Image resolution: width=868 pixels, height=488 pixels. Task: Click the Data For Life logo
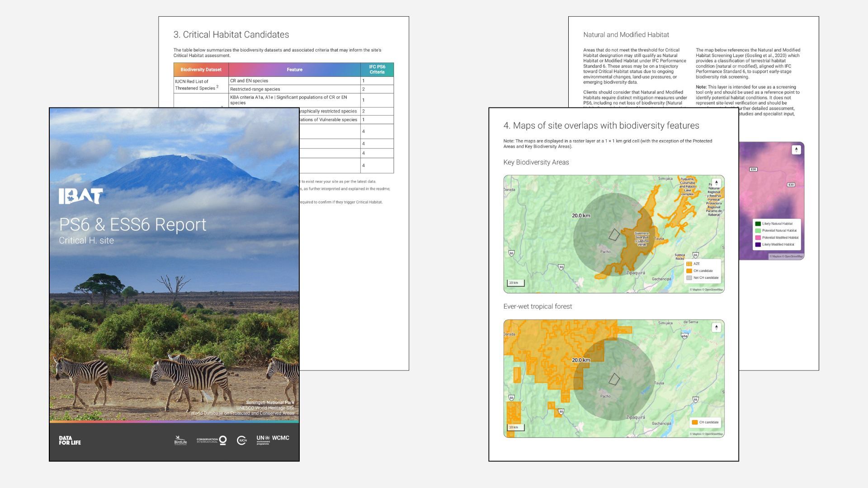[x=70, y=441]
